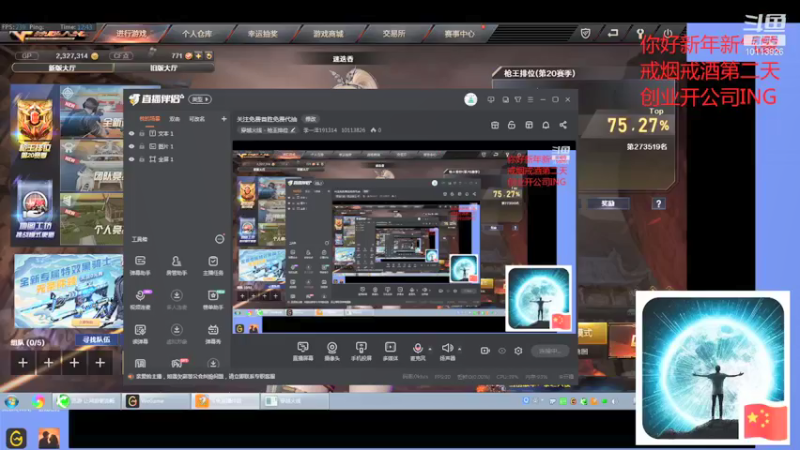Open the 弹幕助手 tool in toolbox

coord(140,265)
